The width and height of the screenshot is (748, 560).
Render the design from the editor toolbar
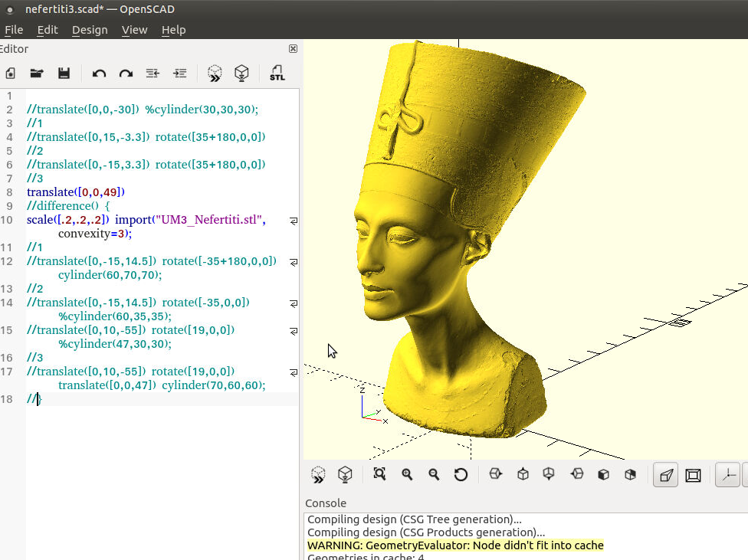pos(242,73)
